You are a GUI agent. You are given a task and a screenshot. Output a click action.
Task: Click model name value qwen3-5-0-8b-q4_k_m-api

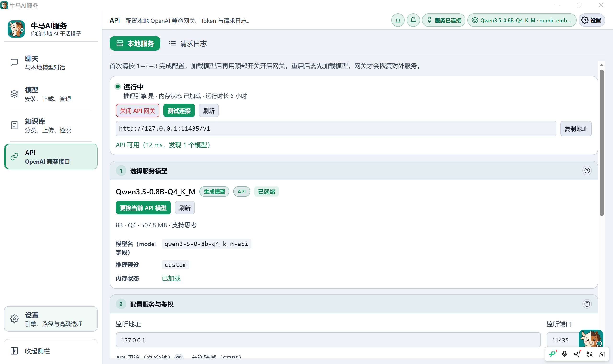point(206,244)
